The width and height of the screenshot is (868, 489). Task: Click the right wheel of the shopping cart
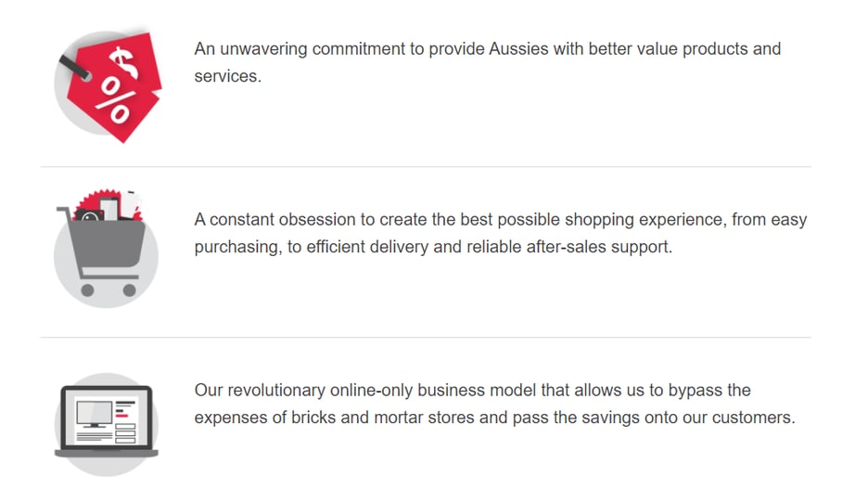pos(130,290)
